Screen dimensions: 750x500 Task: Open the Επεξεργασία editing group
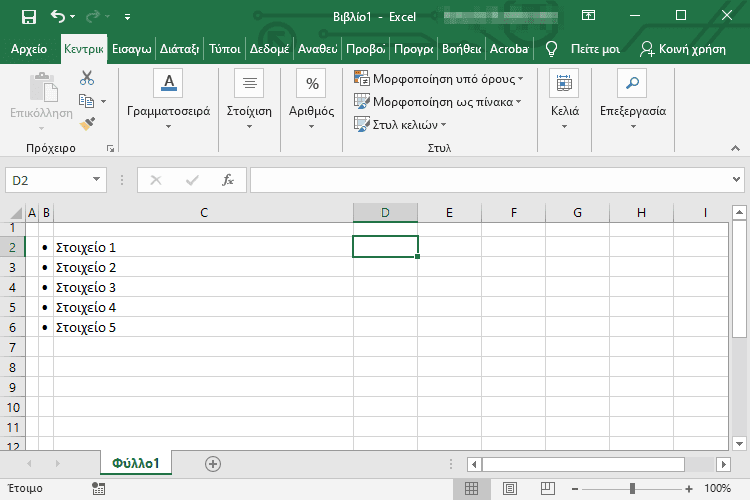(x=633, y=100)
